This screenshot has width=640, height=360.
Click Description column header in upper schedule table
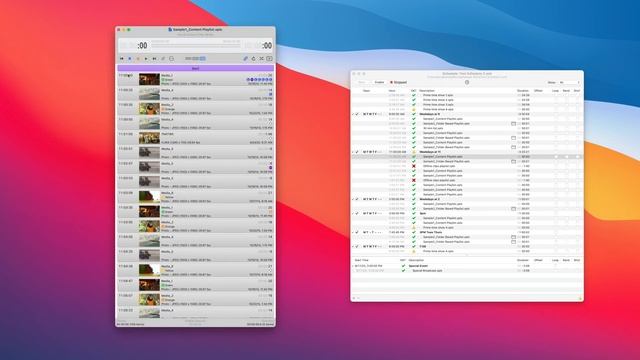coord(427,91)
